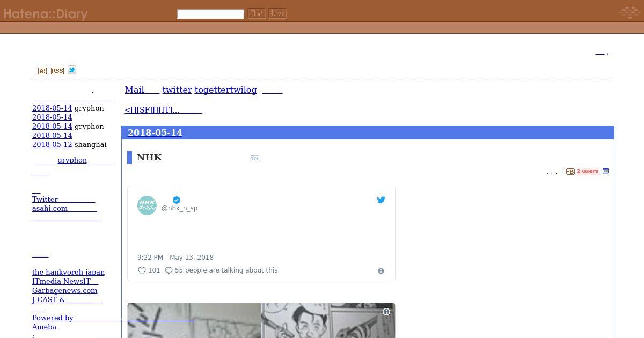Open the left manga image thumbnail
This screenshot has height=338, width=644.
pos(194,321)
